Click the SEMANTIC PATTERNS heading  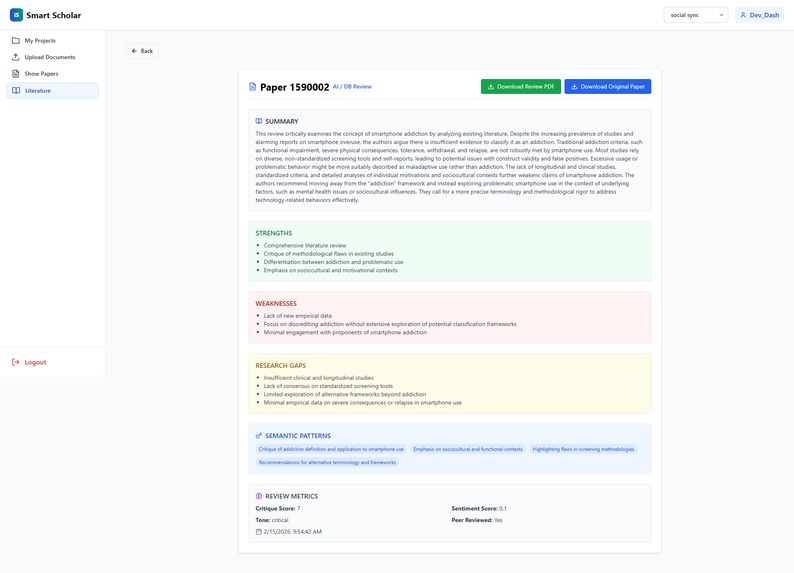coord(298,436)
